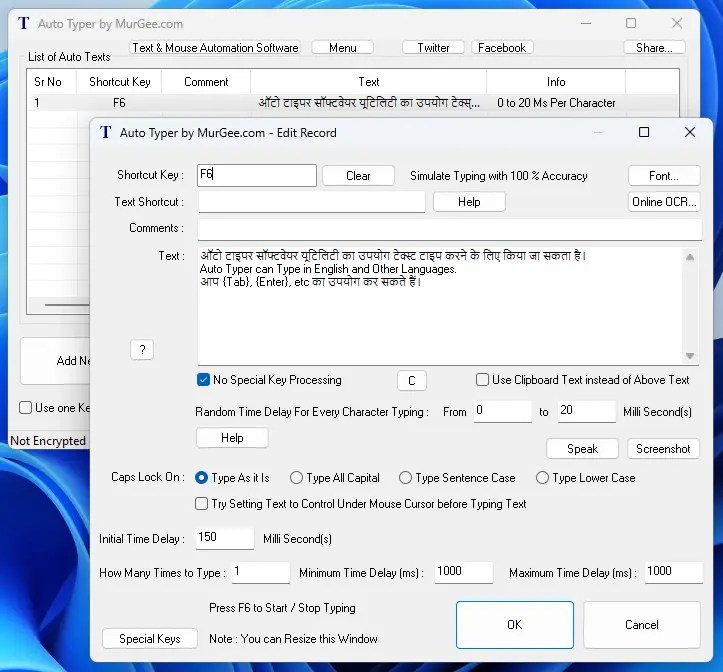This screenshot has width=723, height=672.
Task: Click the Minimum Time Delay field
Action: pyautogui.click(x=464, y=572)
